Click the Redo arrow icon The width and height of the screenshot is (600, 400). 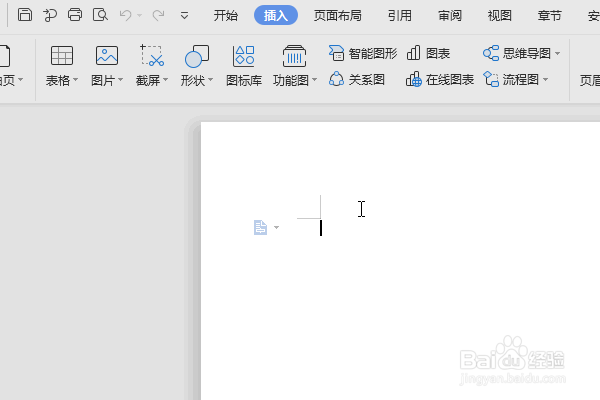coord(158,15)
